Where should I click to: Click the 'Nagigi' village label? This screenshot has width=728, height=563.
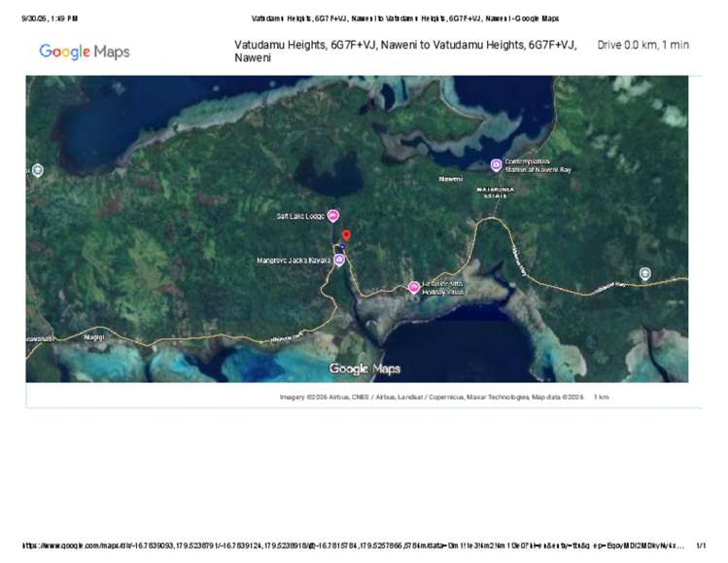point(94,337)
